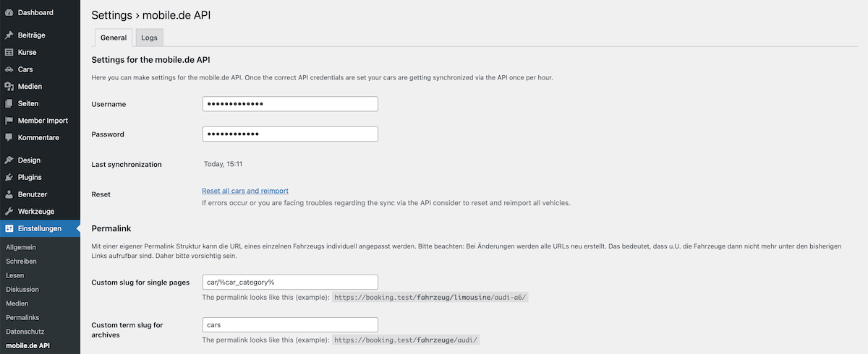Click the Design paintbrush icon
This screenshot has height=354, width=868.
[9, 160]
